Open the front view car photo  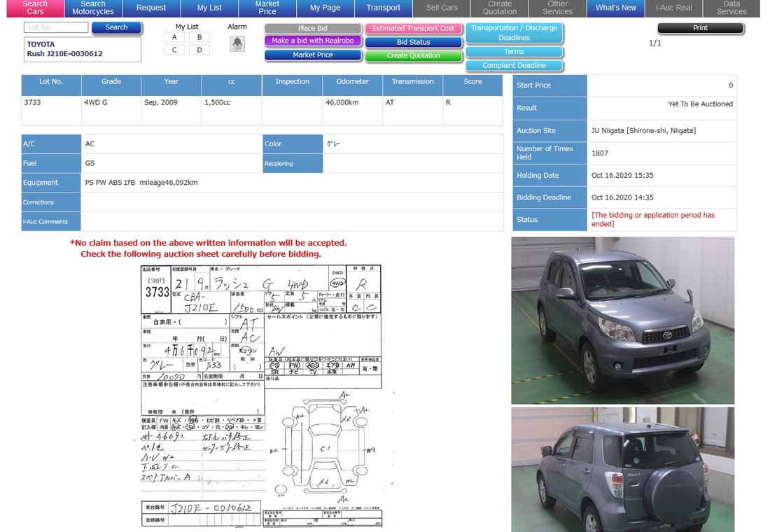623,321
